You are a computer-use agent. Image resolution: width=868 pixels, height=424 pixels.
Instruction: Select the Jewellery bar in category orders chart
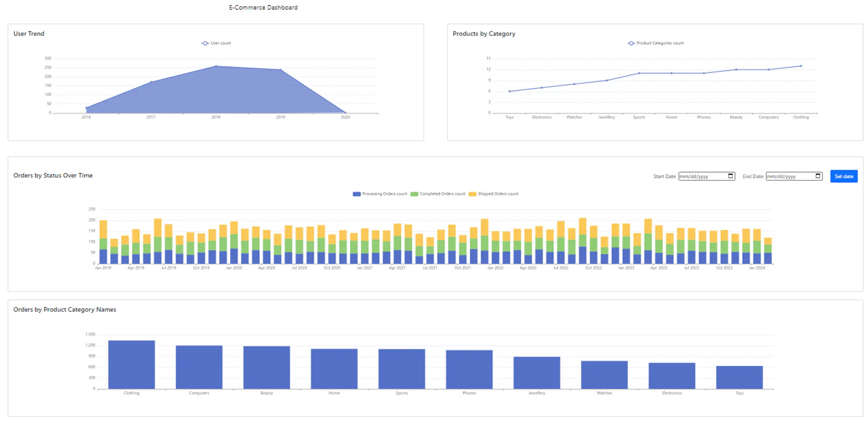[x=537, y=372]
